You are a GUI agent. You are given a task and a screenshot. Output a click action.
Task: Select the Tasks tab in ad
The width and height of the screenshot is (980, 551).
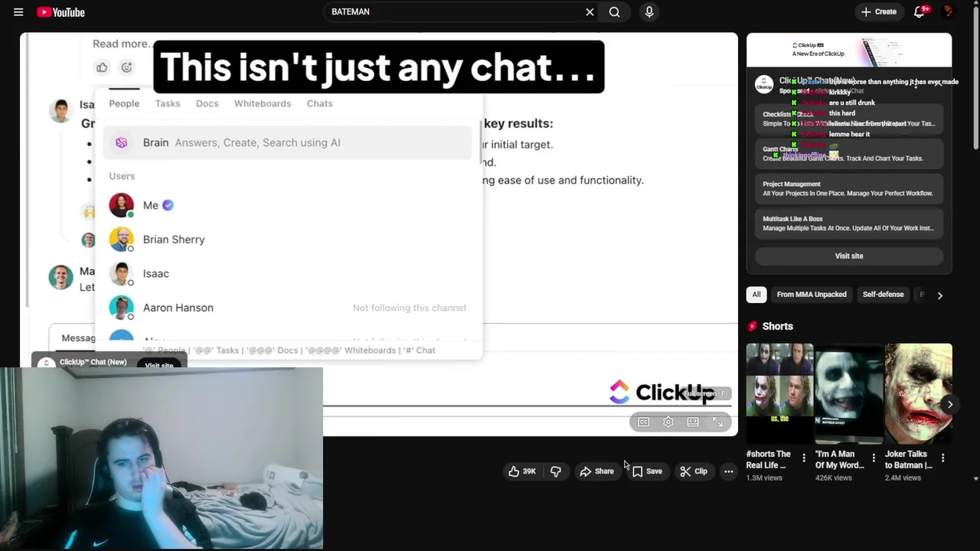point(168,103)
